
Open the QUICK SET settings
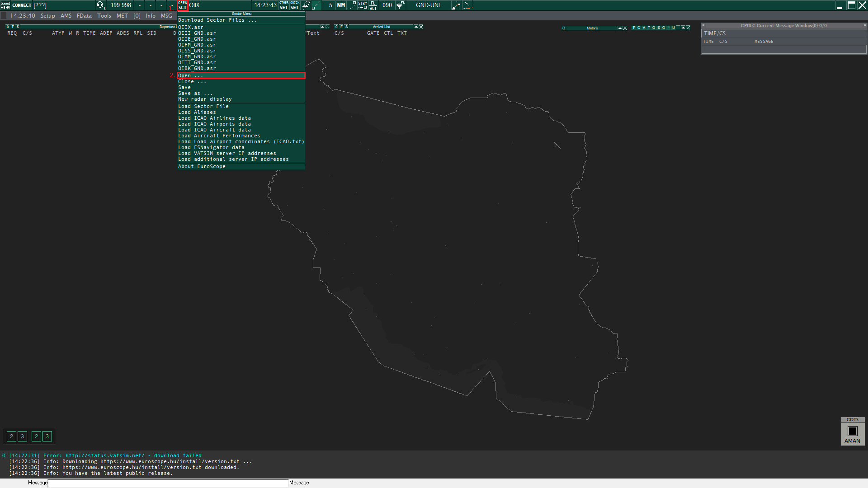click(295, 5)
